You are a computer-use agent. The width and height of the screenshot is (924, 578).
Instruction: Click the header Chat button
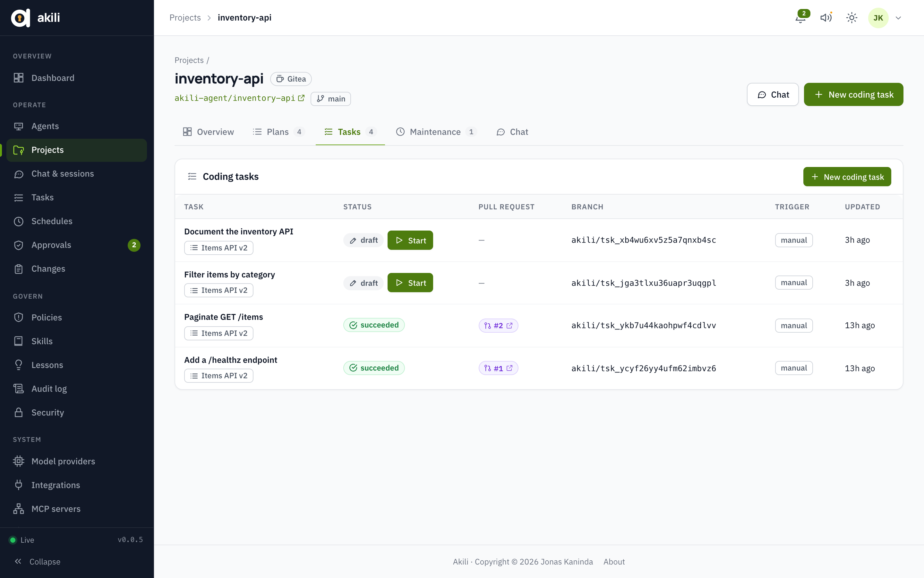point(773,94)
